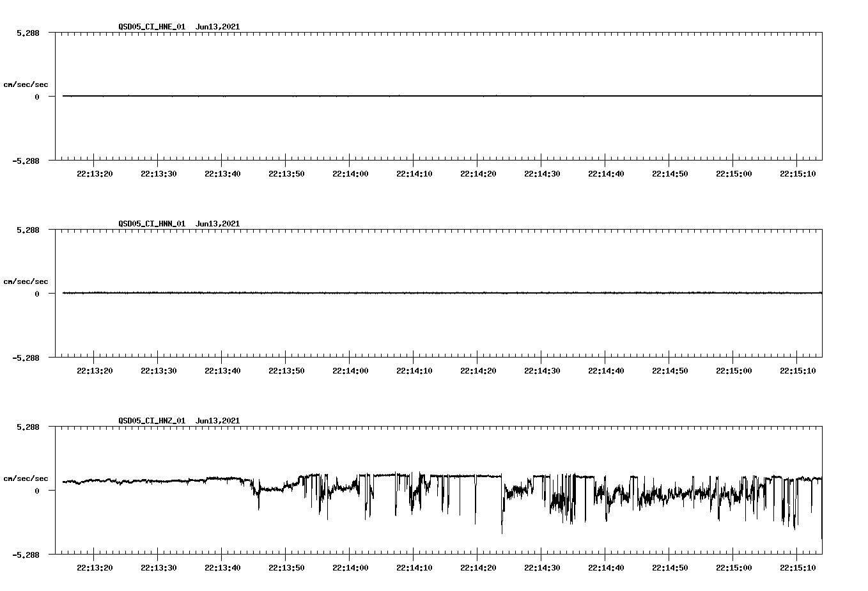Click 22:14:10 time label under HNN plot
The height and width of the screenshot is (591, 868).
pos(414,371)
